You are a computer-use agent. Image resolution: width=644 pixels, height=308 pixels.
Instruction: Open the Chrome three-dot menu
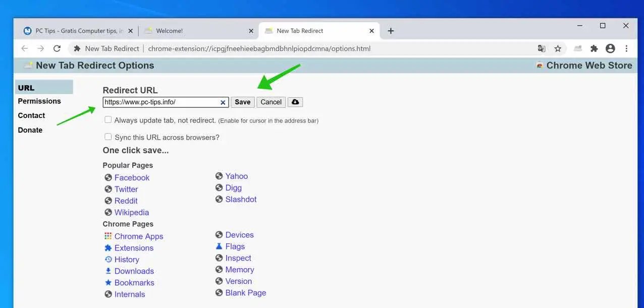click(626, 48)
